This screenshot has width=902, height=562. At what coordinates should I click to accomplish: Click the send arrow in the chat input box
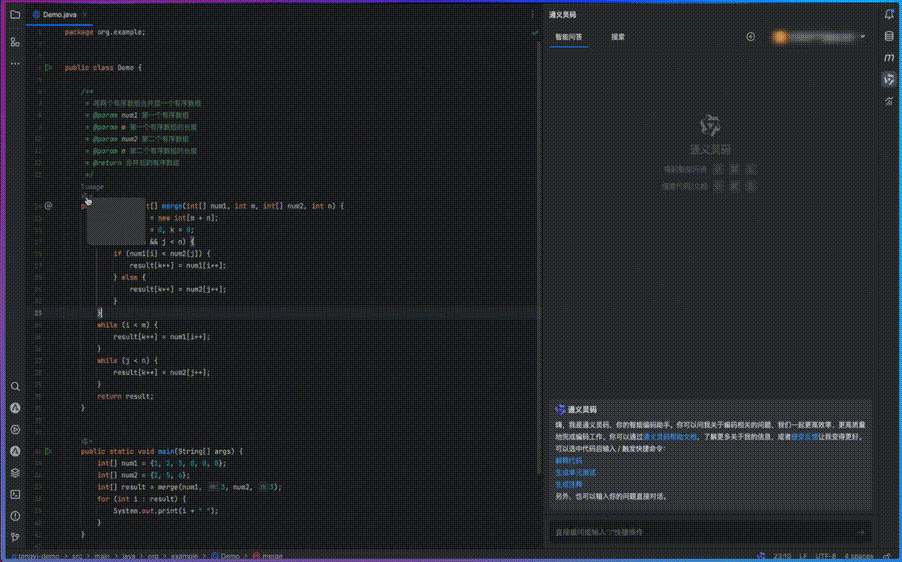(861, 533)
